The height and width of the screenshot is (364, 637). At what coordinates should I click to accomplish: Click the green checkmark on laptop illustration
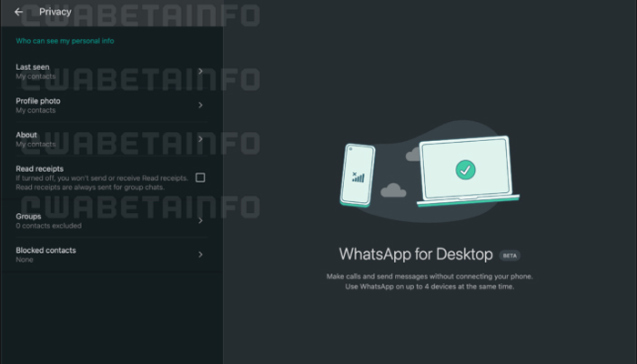pyautogui.click(x=466, y=170)
